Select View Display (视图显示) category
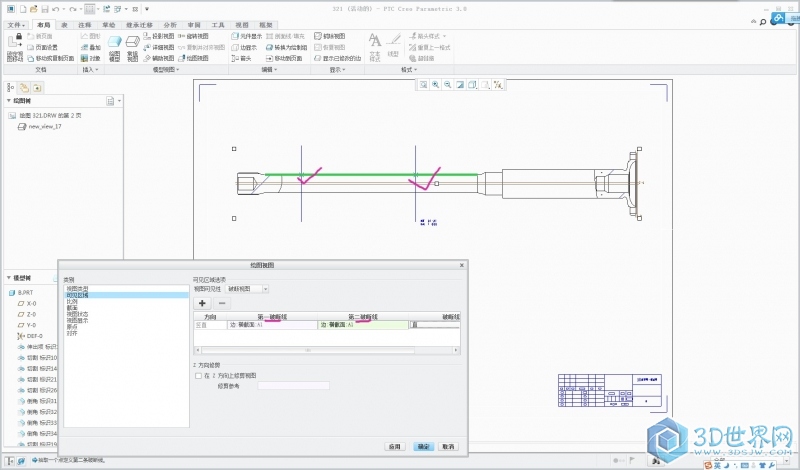 click(x=77, y=320)
